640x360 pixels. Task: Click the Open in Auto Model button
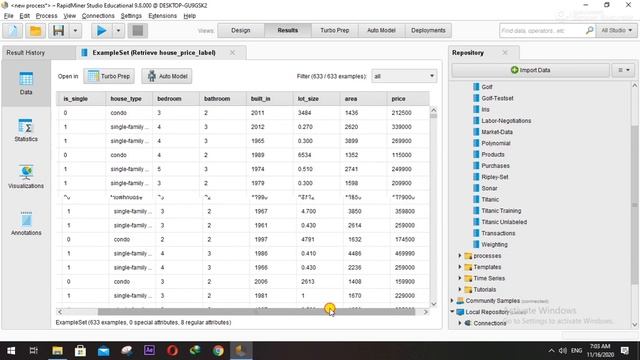pyautogui.click(x=167, y=76)
